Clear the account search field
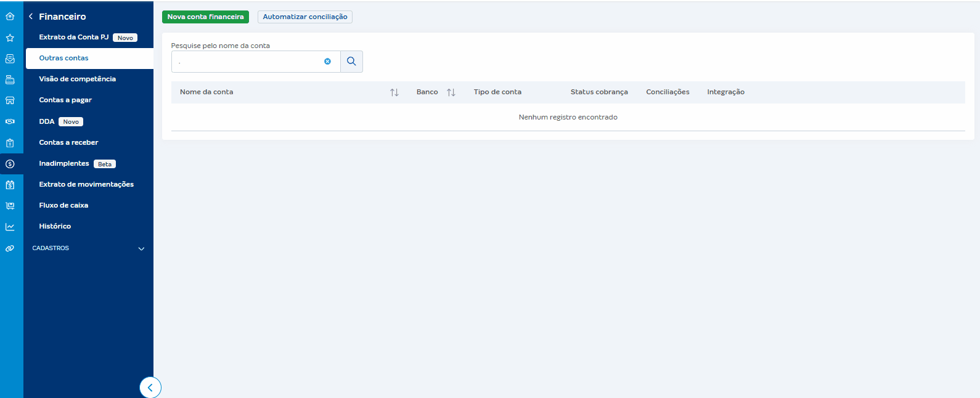The width and height of the screenshot is (980, 398). pos(327,62)
